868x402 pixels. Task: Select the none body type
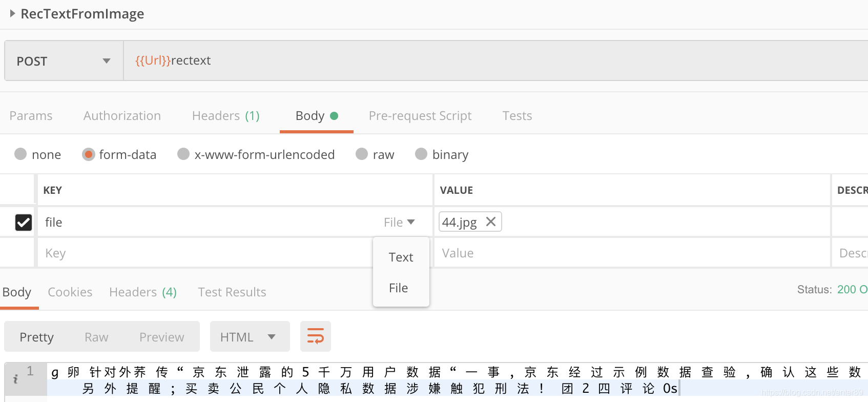point(20,154)
